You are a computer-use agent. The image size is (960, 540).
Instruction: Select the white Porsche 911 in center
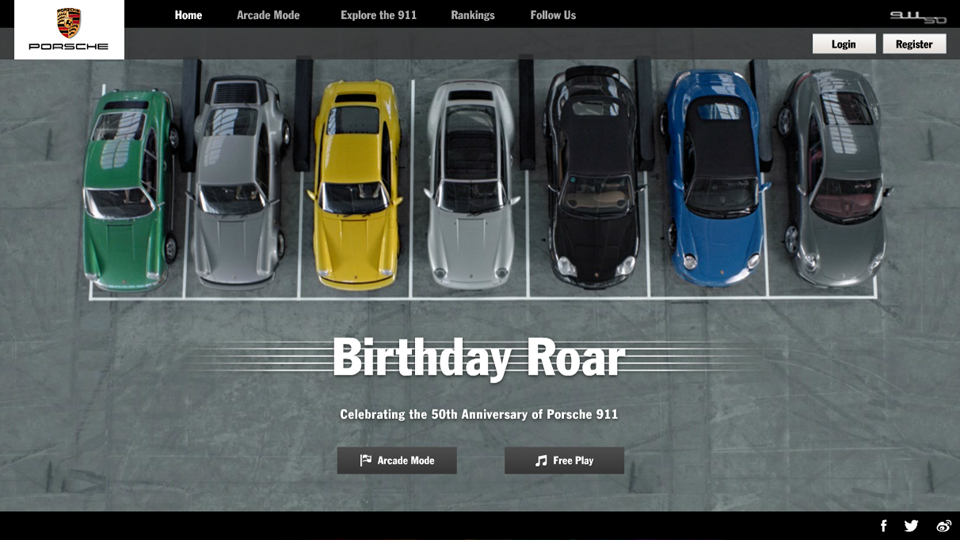(x=470, y=185)
